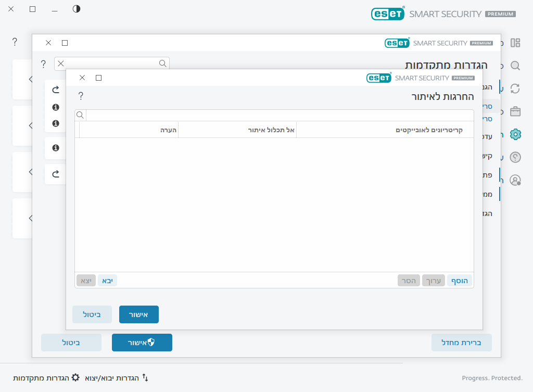
Task: Open the Overview dashboard icon in the sidebar
Action: (515, 43)
